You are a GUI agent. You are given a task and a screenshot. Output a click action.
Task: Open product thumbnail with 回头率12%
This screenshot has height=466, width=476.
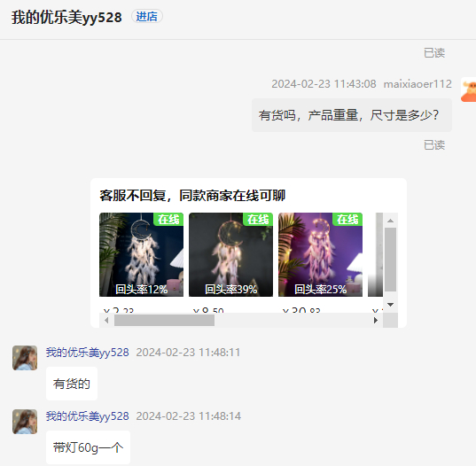click(x=142, y=254)
